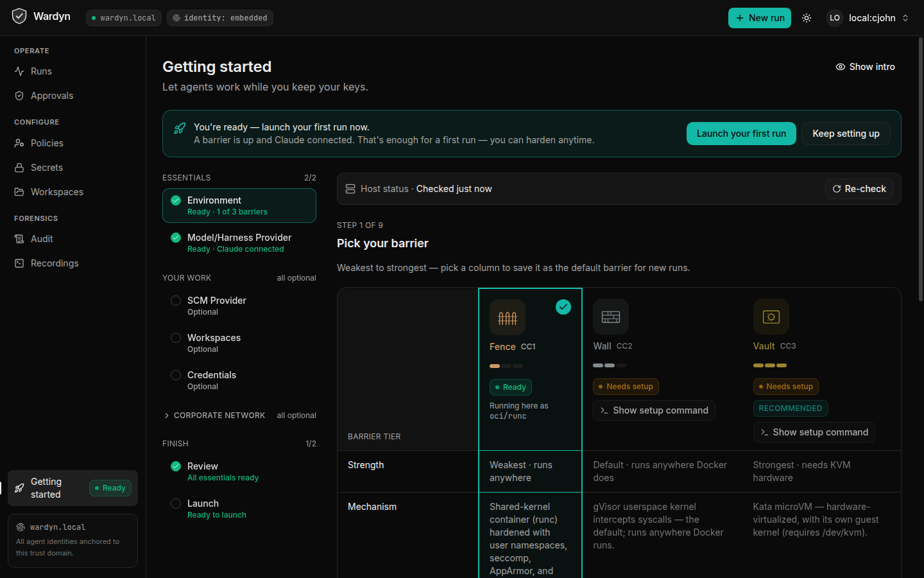Screen dimensions: 924x578
Task: Click the Wall barrier brick icon
Action: 611,317
